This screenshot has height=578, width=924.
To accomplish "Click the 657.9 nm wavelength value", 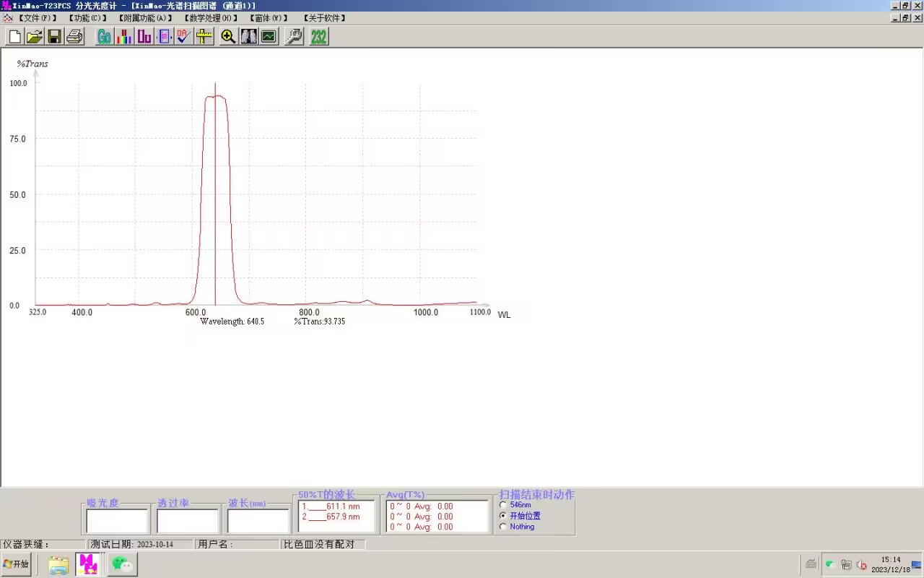I will click(x=343, y=517).
